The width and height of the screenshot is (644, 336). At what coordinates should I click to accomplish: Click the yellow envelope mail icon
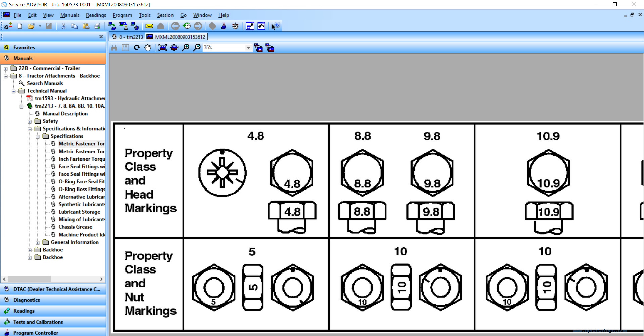149,26
